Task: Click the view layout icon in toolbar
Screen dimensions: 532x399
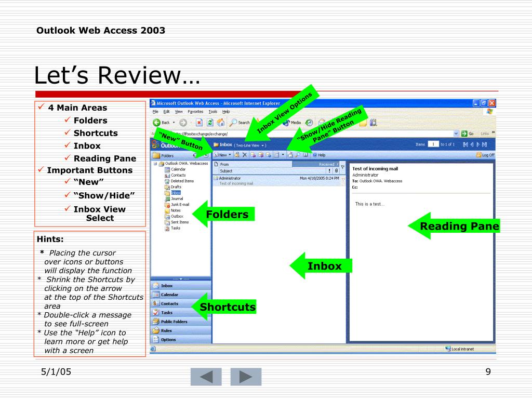Action: point(277,155)
